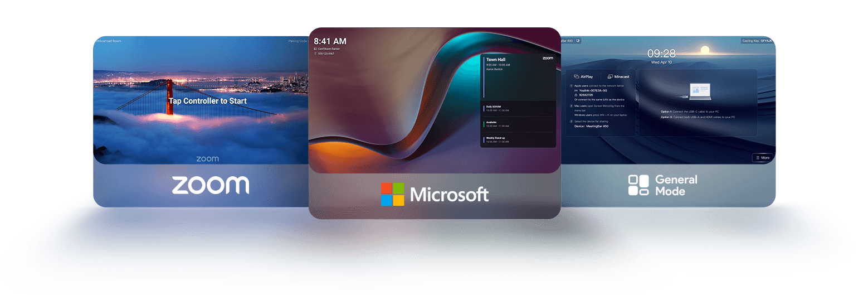
Task: Click the Tap Controller to Start text
Action: [x=207, y=101]
